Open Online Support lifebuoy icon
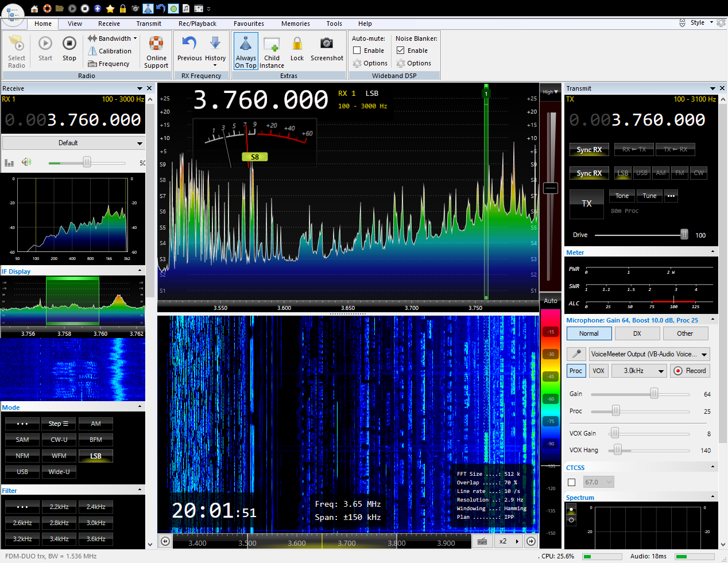This screenshot has height=563, width=728. [156, 44]
